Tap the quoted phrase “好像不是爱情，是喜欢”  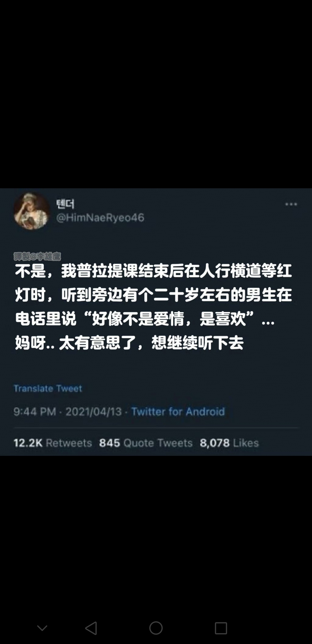[169, 318]
